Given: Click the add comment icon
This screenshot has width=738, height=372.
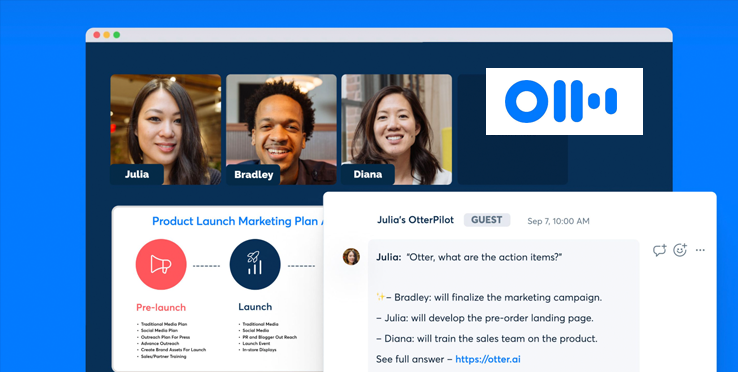Looking at the screenshot, I should click(660, 250).
